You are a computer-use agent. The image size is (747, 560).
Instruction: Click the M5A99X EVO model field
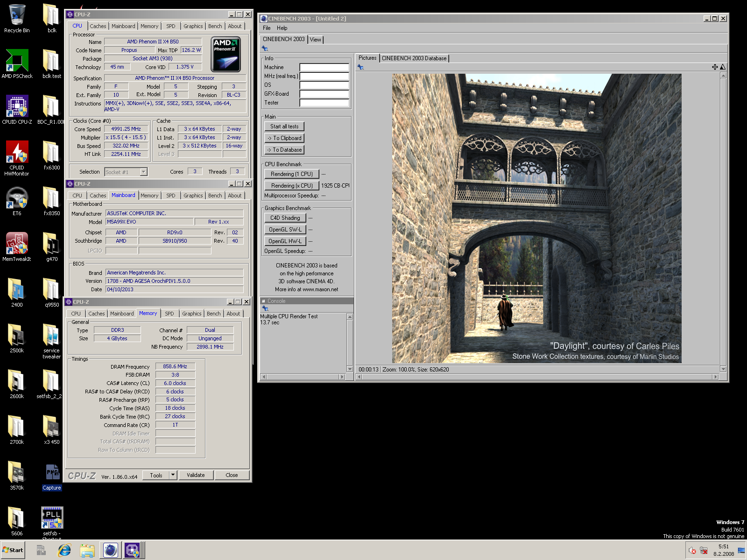point(149,222)
